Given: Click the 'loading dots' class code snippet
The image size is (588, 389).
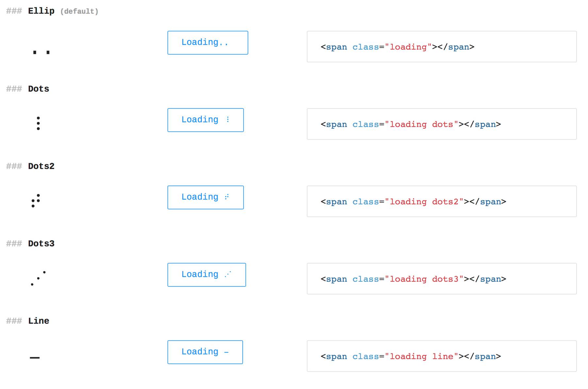Looking at the screenshot, I should 421,124.
